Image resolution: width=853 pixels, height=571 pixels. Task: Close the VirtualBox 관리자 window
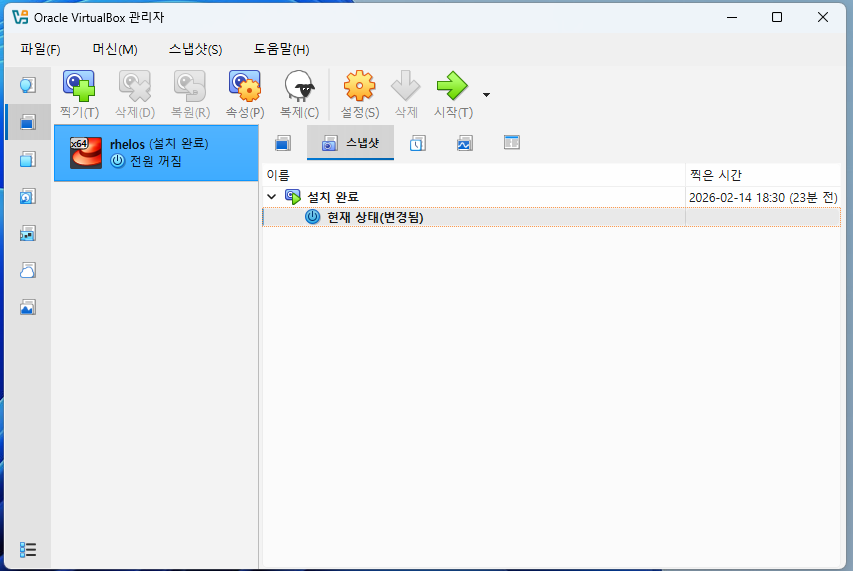tap(823, 17)
